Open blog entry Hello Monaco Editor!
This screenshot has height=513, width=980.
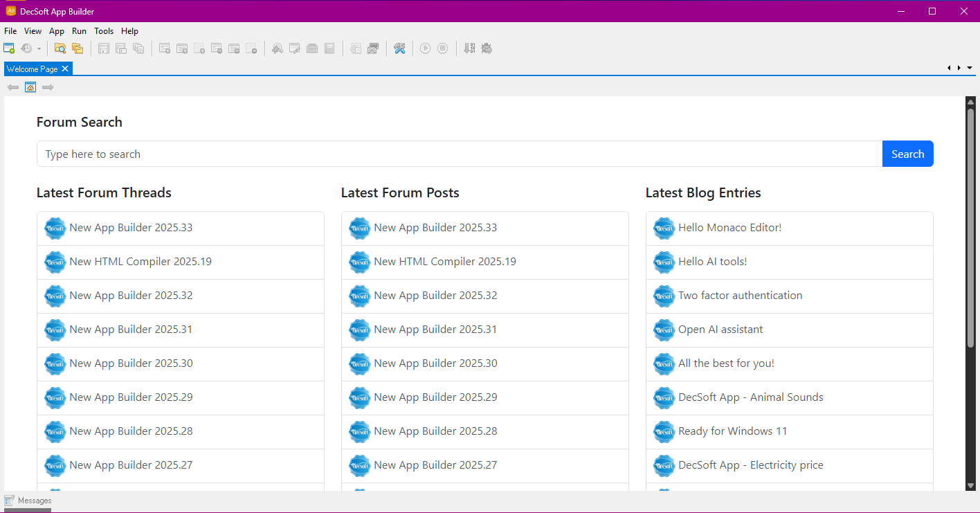pyautogui.click(x=789, y=228)
